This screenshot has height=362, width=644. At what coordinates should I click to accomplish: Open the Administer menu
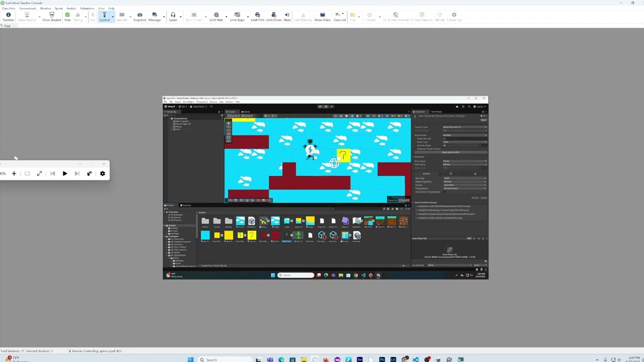pos(87,9)
